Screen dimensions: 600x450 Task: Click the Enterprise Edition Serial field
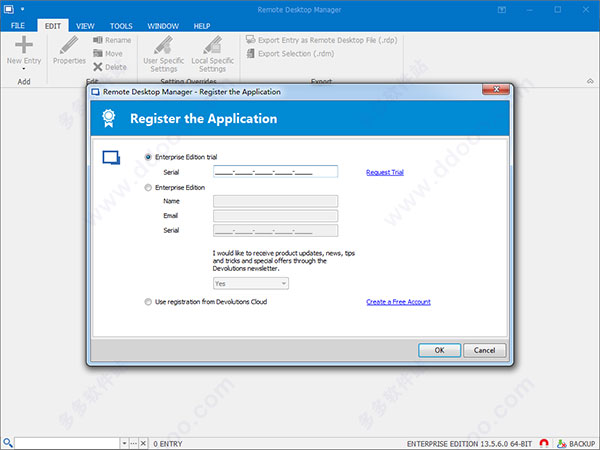[x=276, y=230]
